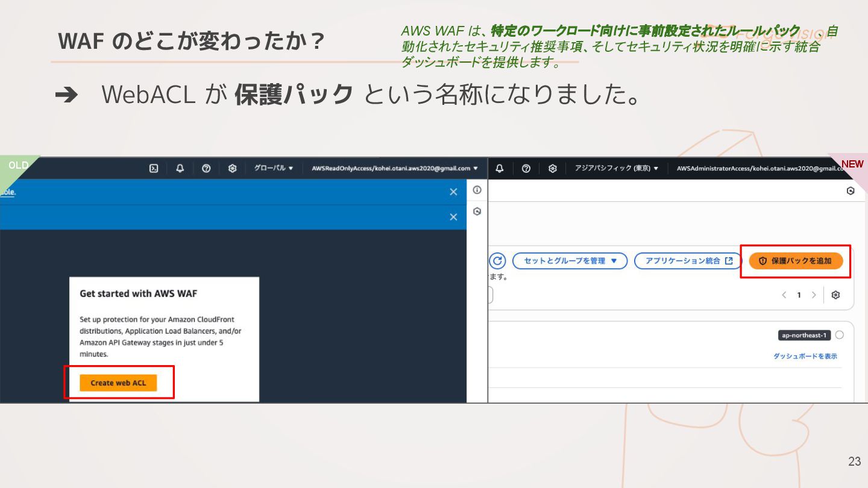This screenshot has width=868, height=488.
Task: Open CloudShell icon in old console header
Action: pyautogui.click(x=154, y=169)
